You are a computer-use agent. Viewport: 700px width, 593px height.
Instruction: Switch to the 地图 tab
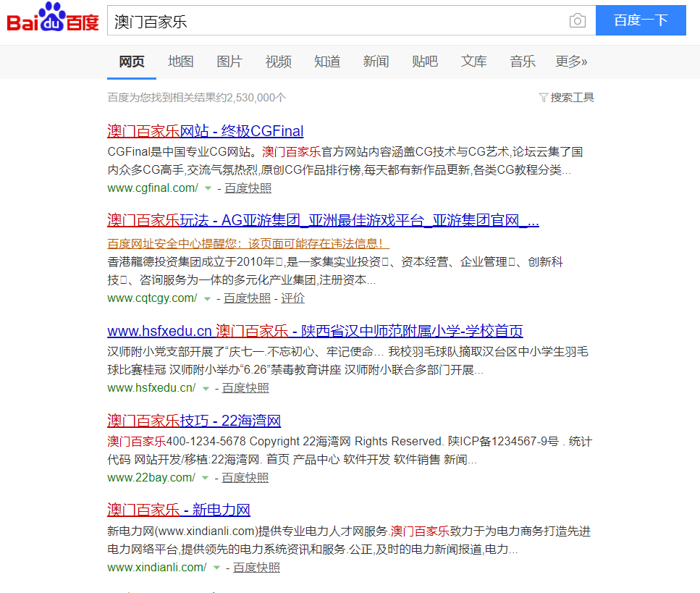point(181,62)
